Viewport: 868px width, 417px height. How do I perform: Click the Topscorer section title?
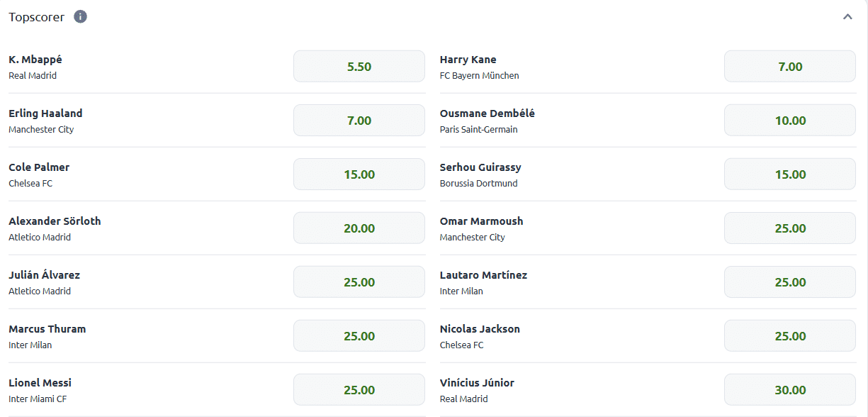[x=36, y=17]
